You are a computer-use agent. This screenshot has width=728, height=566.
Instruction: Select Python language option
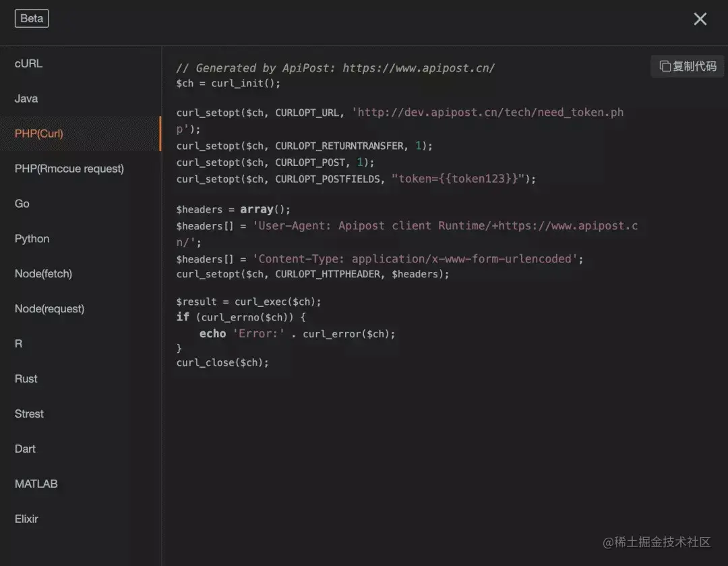(x=81, y=239)
